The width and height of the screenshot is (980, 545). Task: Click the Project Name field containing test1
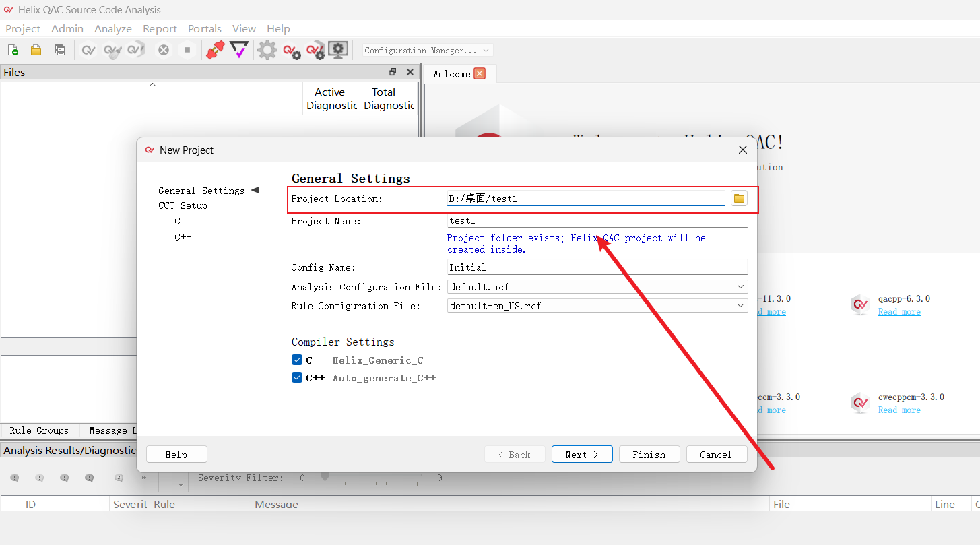click(597, 220)
